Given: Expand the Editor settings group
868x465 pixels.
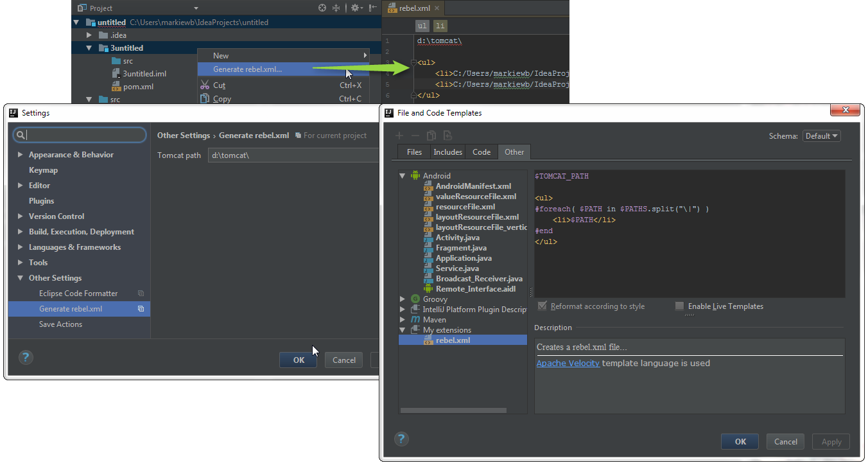Looking at the screenshot, I should click(21, 185).
